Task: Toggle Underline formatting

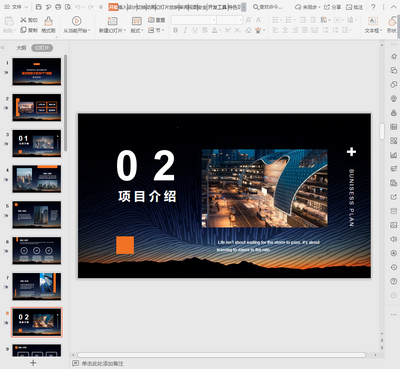Action: pyautogui.click(x=195, y=30)
